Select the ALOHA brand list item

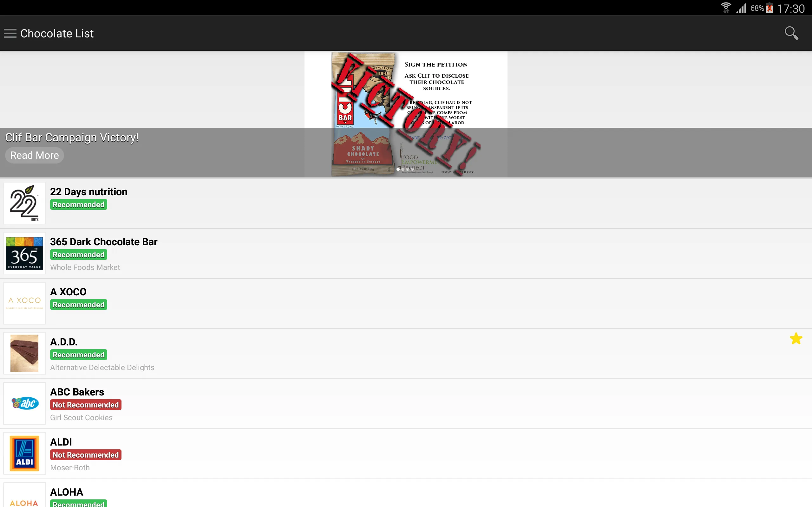[x=406, y=495]
